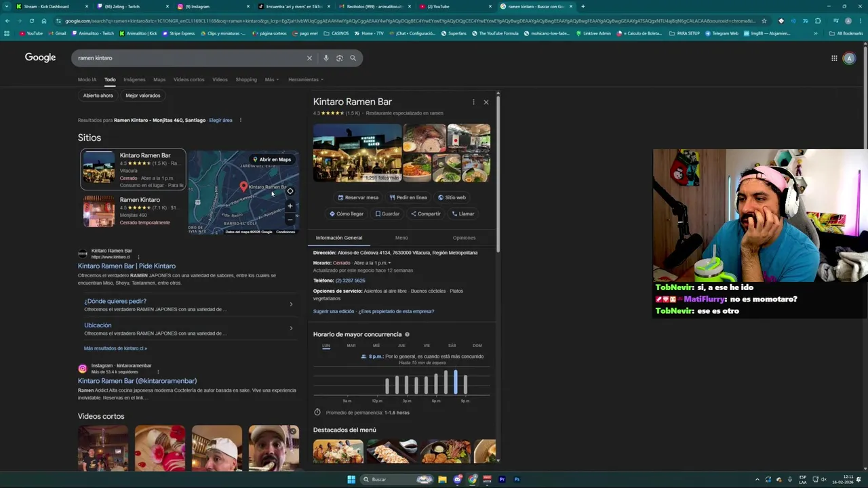Open options menu beside kintaro.cl result

(x=138, y=257)
